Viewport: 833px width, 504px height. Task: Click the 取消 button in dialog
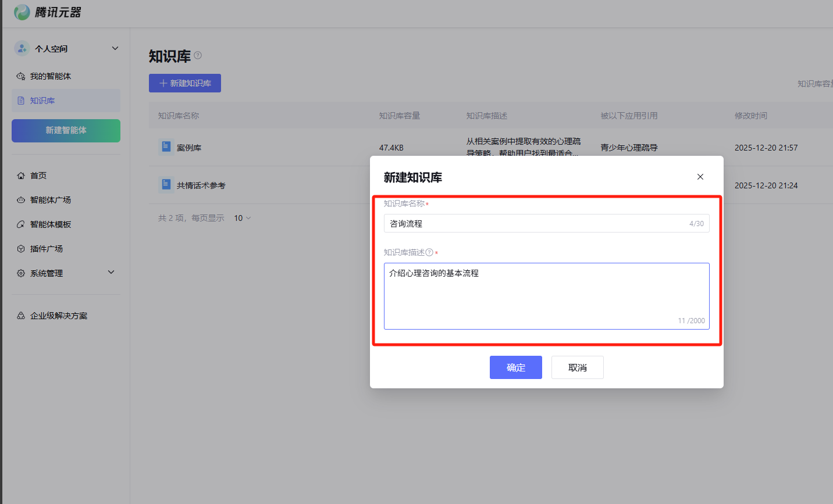(577, 367)
